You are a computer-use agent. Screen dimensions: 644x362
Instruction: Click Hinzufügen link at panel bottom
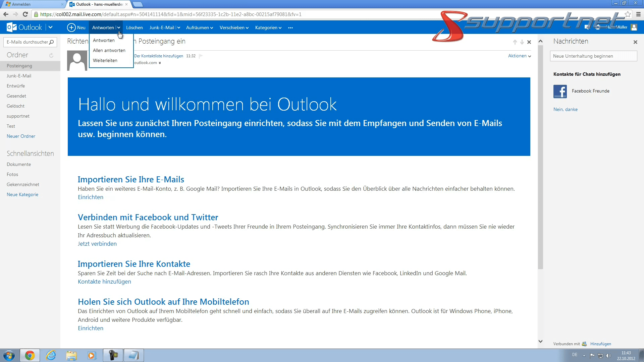click(601, 344)
